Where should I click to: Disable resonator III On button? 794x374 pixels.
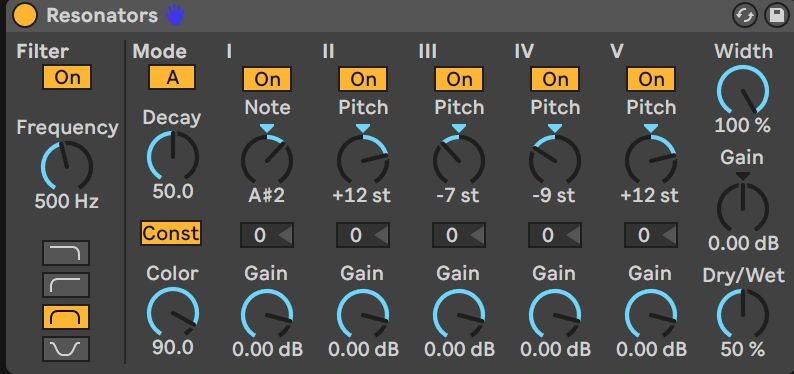459,79
